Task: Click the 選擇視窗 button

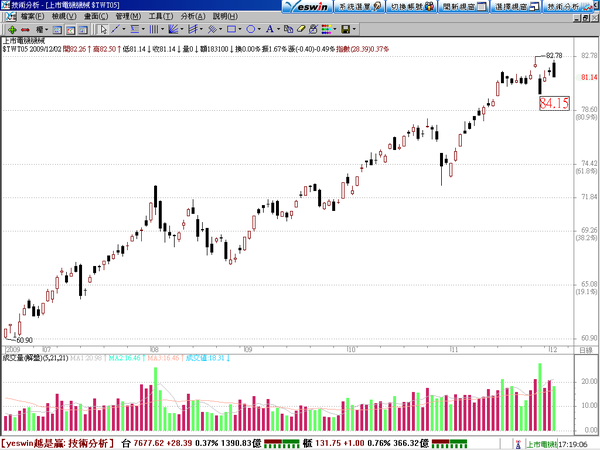Action: pyautogui.click(x=515, y=7)
